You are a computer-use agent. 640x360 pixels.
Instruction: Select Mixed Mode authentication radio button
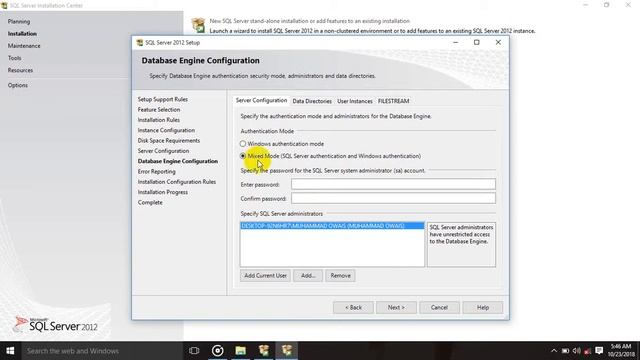pyautogui.click(x=243, y=156)
